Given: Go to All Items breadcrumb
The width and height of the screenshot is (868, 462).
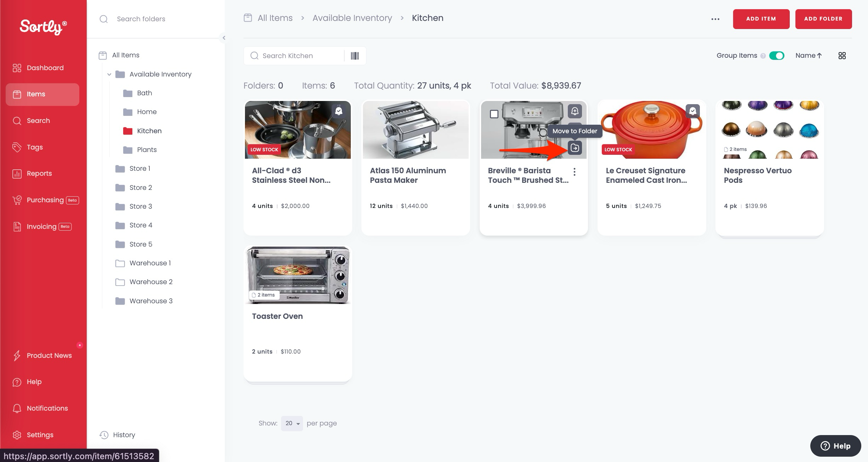Looking at the screenshot, I should tap(275, 18).
